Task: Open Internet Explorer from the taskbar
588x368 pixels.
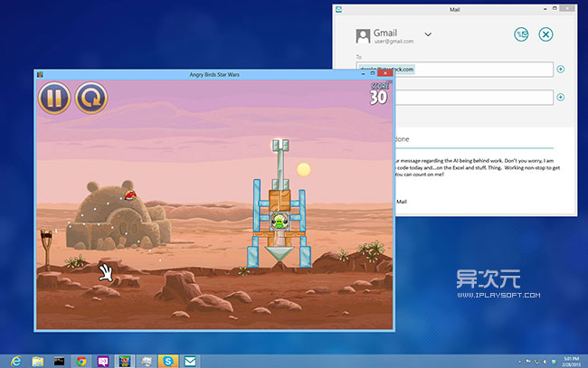Action: (x=15, y=362)
